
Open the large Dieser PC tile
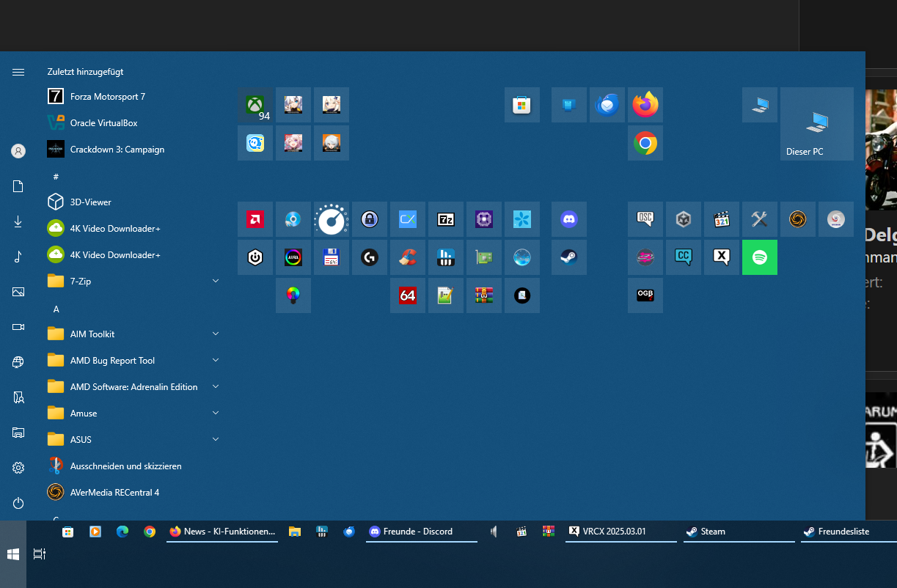tap(817, 124)
